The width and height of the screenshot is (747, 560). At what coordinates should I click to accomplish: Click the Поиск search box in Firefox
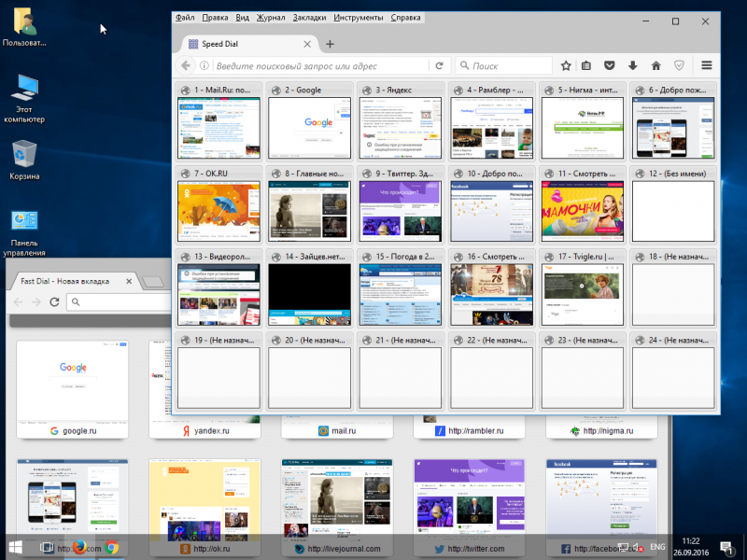pyautogui.click(x=504, y=65)
